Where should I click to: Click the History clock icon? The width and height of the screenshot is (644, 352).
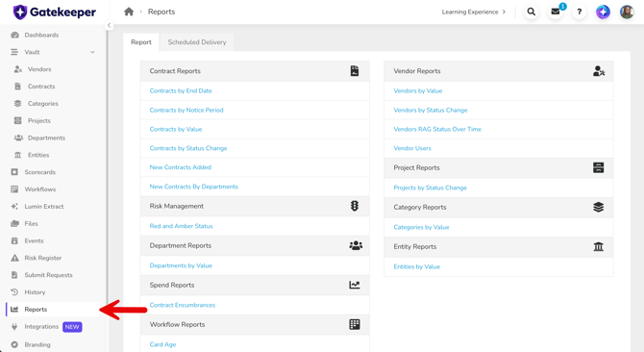[14, 292]
